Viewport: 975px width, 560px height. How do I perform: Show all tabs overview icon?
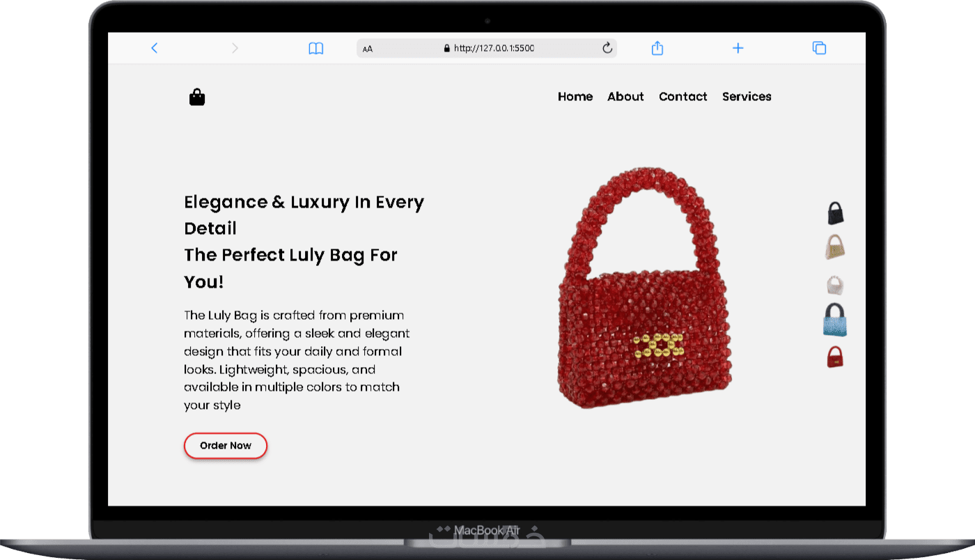tap(819, 48)
